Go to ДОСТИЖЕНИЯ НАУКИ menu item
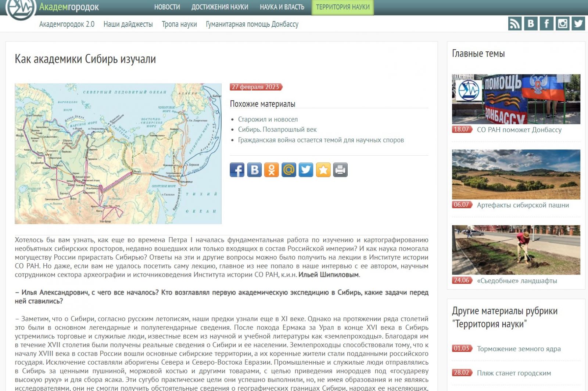The width and height of the screenshot is (588, 391). pyautogui.click(x=220, y=7)
